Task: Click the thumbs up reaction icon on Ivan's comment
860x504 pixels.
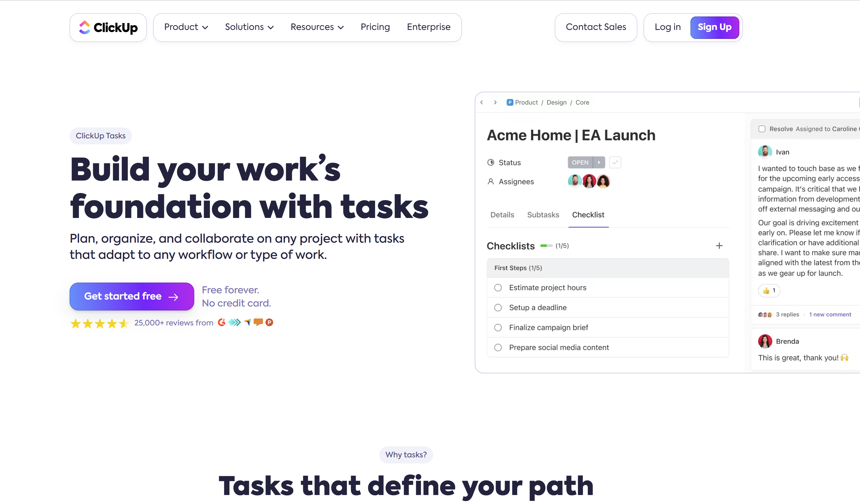Action: click(x=766, y=290)
